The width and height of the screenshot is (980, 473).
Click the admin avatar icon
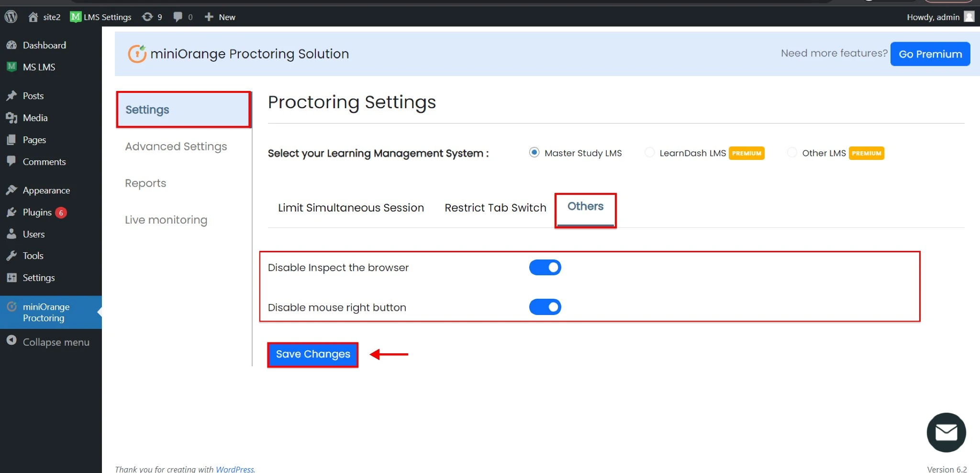[x=969, y=17]
